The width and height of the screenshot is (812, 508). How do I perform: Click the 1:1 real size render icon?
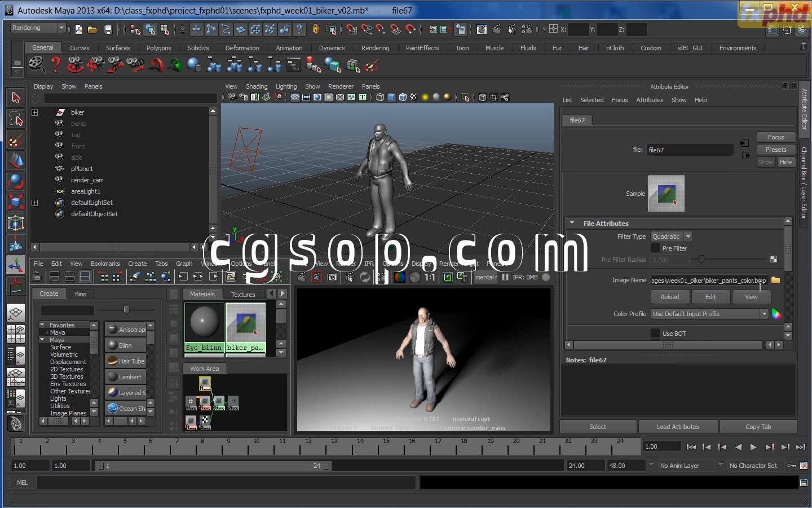430,277
